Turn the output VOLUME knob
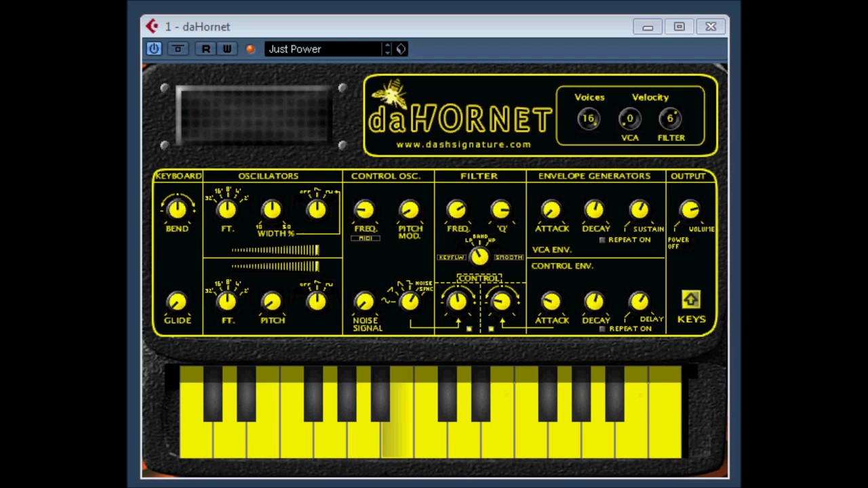This screenshot has height=488, width=868. [x=690, y=209]
